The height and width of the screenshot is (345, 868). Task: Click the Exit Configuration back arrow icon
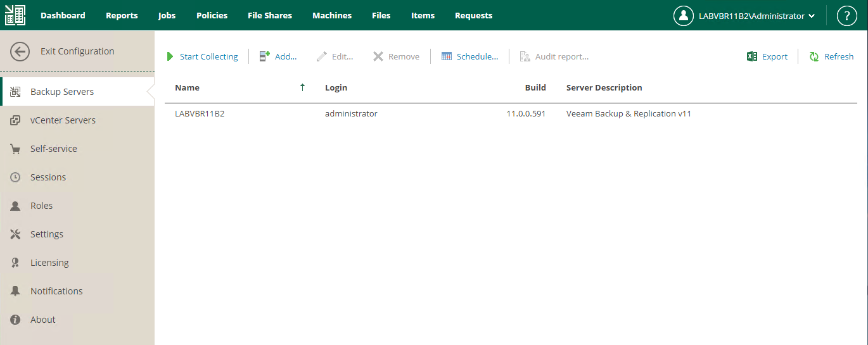click(x=20, y=51)
